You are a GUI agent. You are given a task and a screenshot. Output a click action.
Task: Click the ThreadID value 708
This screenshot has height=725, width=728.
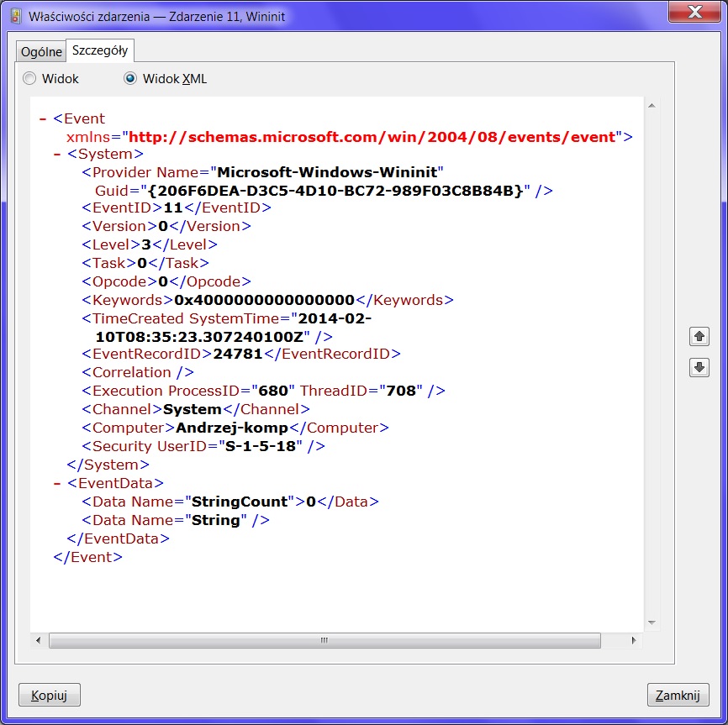[x=401, y=391]
